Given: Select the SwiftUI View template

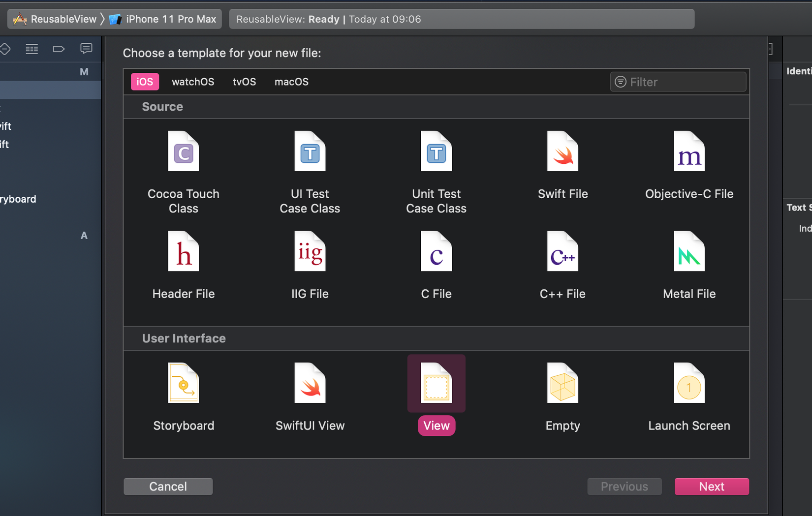Looking at the screenshot, I should (x=310, y=384).
